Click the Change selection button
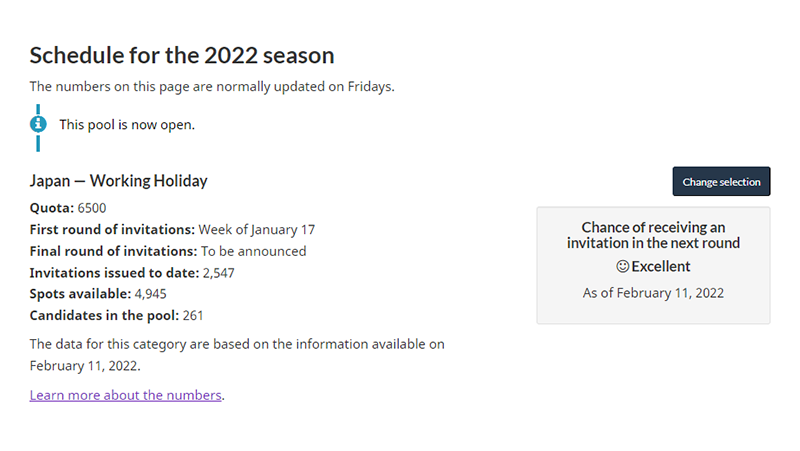This screenshot has width=800, height=451. point(721,182)
